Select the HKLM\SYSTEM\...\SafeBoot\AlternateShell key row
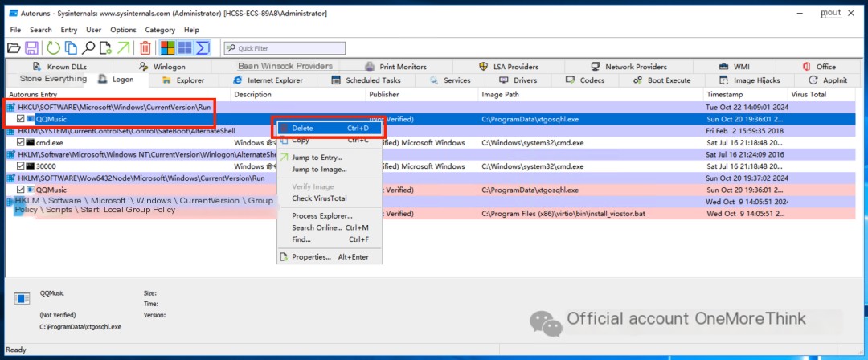The width and height of the screenshot is (868, 360). tap(431, 131)
